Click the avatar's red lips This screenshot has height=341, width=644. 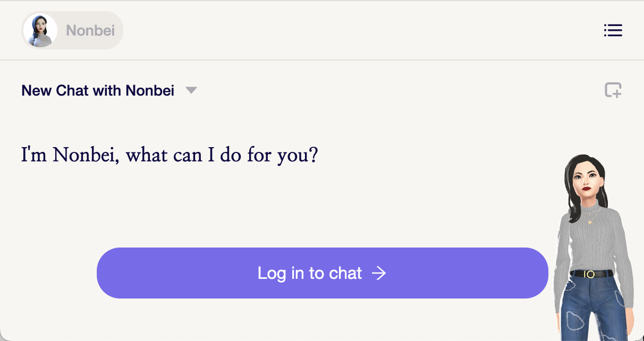(586, 188)
